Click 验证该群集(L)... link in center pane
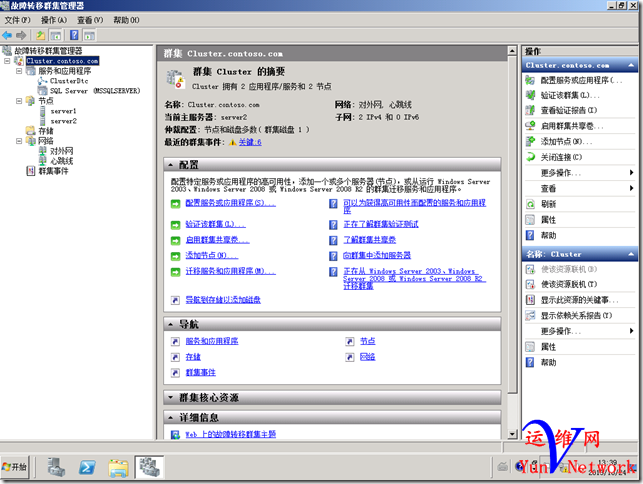 pyautogui.click(x=215, y=224)
